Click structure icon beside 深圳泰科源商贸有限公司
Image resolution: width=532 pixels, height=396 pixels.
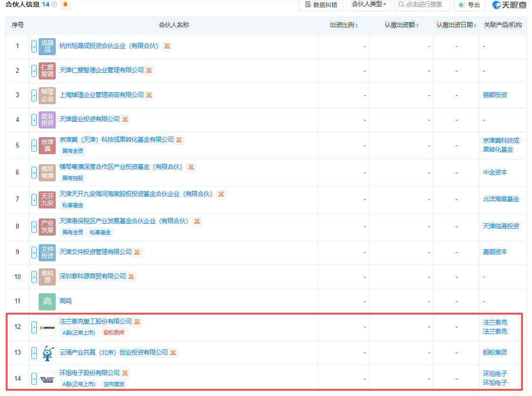coord(131,277)
